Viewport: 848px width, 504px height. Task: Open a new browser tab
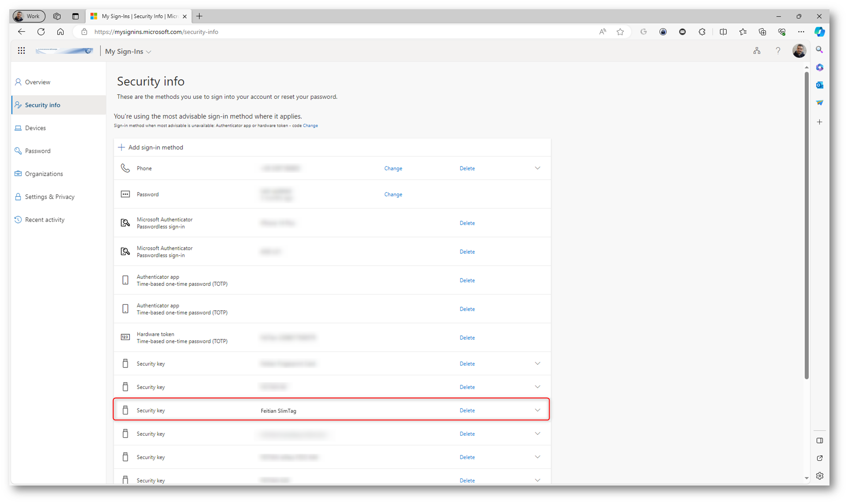pos(199,16)
